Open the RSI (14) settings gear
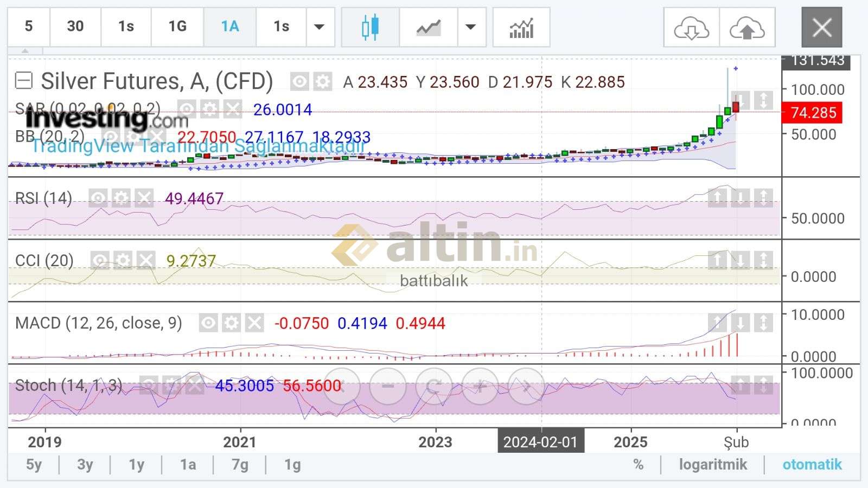 point(121,198)
